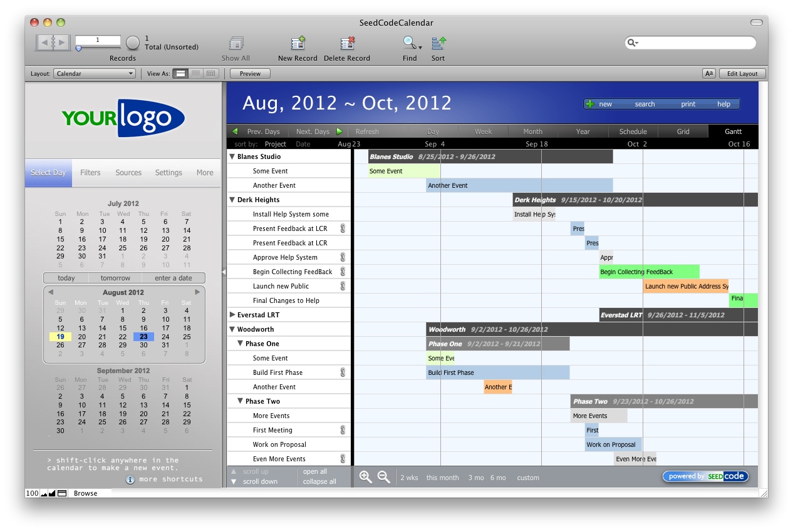793x532 pixels.
Task: Collapse the Phase Two group
Action: point(241,401)
